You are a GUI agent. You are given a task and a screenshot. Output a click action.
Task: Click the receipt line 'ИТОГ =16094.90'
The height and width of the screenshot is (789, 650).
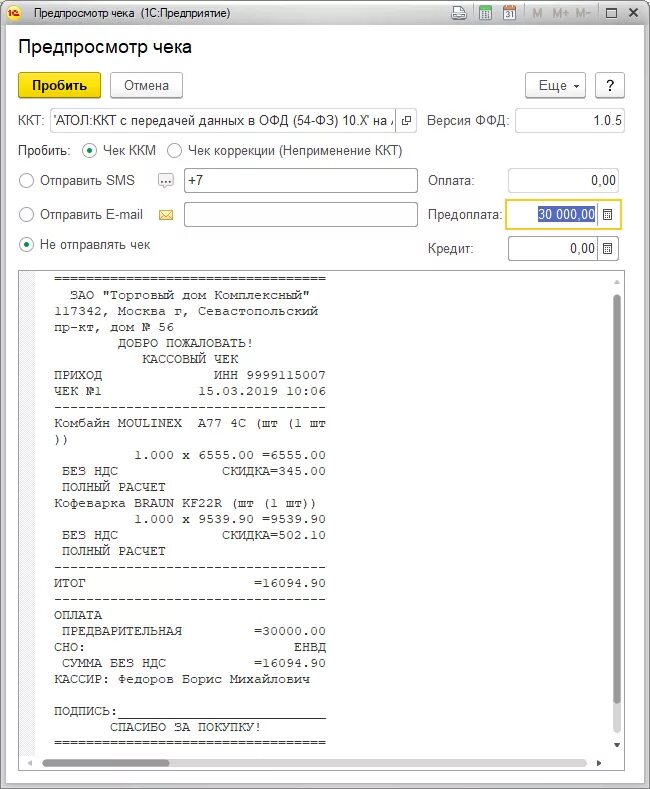(x=190, y=583)
